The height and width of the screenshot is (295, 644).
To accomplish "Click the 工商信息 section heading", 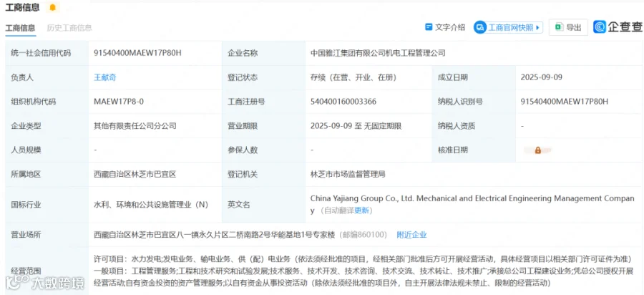I will (22, 7).
